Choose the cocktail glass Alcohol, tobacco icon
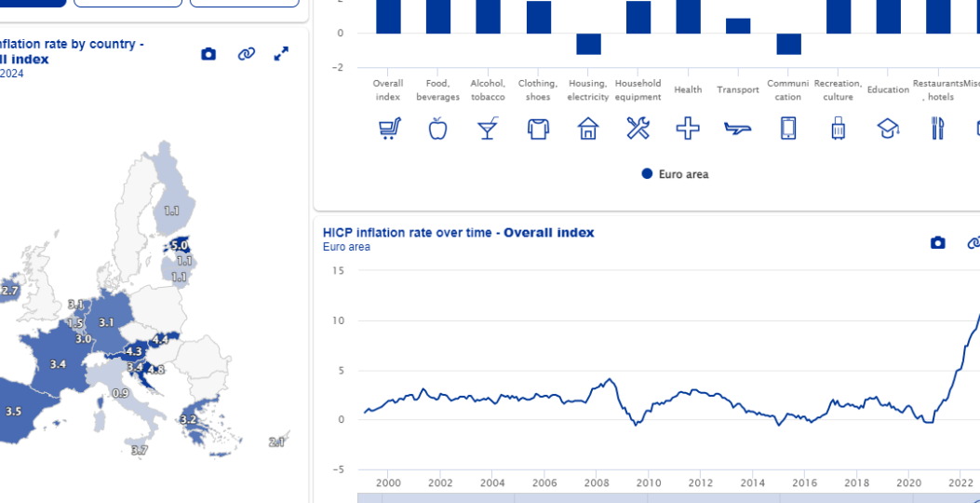Viewport: 980px width, 503px height. coord(488,129)
